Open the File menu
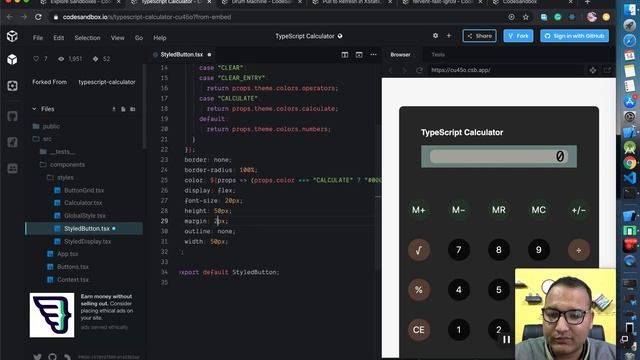 click(x=38, y=38)
